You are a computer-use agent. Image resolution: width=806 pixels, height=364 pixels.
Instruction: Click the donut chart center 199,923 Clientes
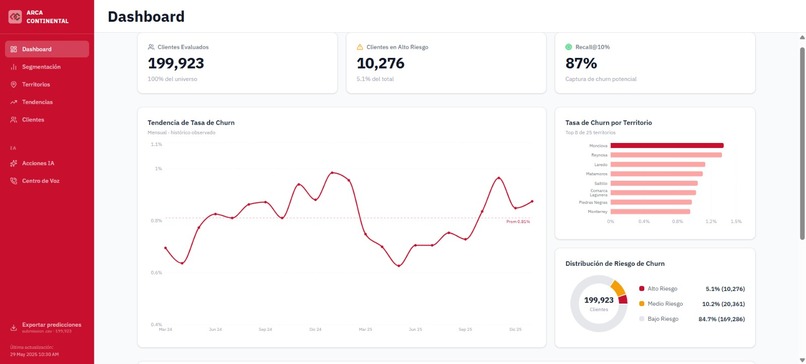pos(599,303)
